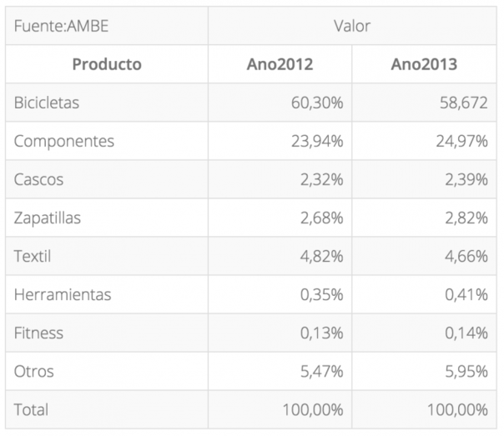This screenshot has height=436, width=504.
Task: Click the 2,82% Zapatillas cell
Action: pos(466,218)
